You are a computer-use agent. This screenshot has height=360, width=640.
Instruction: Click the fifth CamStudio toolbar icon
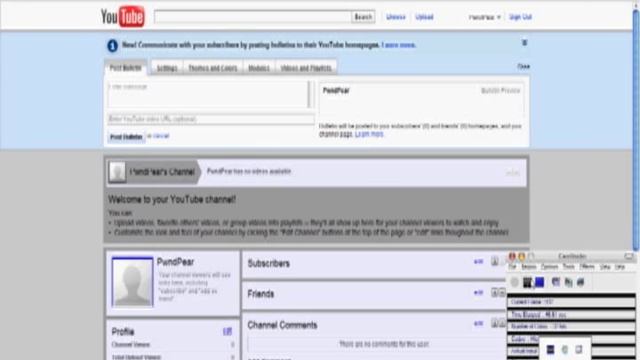click(x=568, y=282)
